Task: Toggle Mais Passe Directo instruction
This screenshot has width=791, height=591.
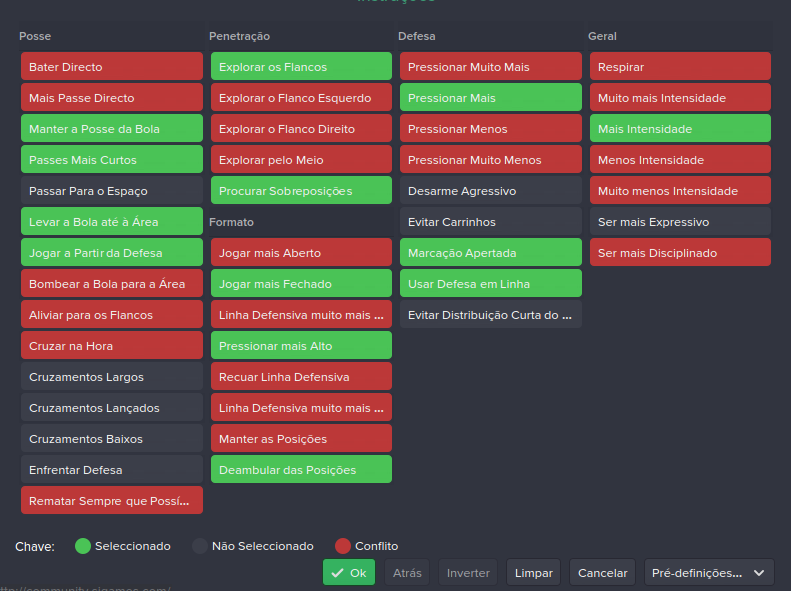Action: pos(111,97)
